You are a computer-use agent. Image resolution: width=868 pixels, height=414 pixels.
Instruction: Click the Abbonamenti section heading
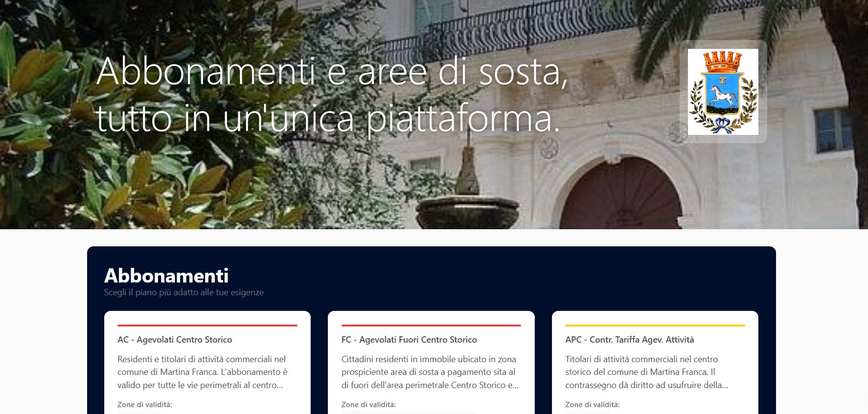pos(166,276)
